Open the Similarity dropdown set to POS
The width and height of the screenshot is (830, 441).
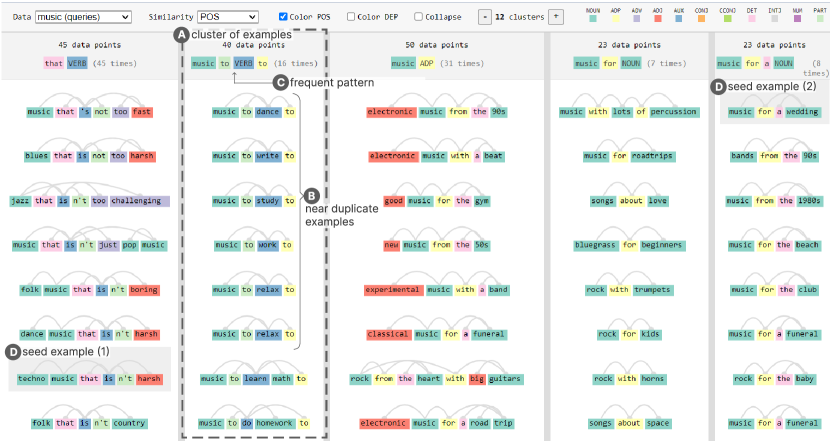227,17
